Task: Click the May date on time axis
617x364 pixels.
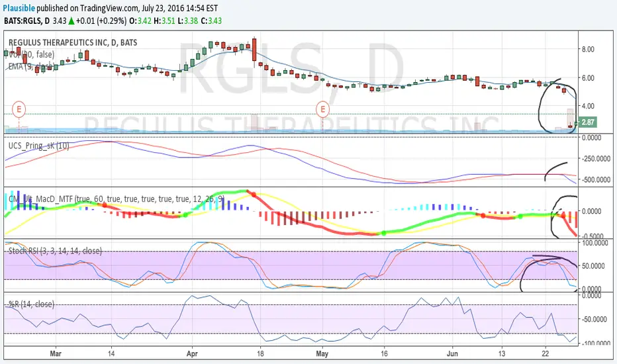Action: (322, 353)
